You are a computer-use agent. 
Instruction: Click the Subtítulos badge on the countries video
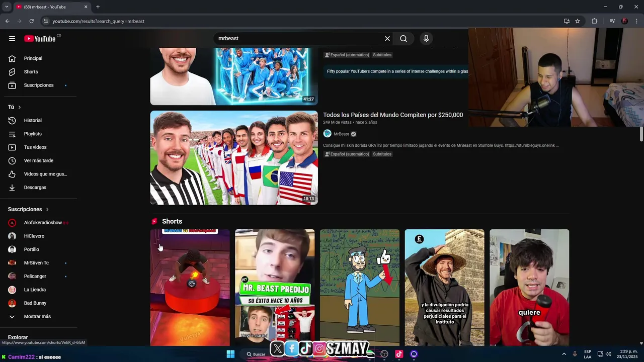point(382,154)
